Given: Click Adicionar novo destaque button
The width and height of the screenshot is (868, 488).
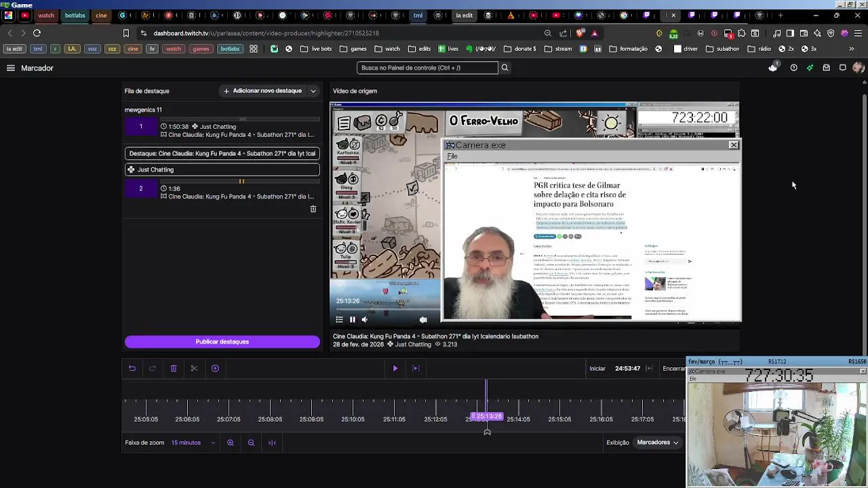Looking at the screenshot, I should (x=262, y=91).
